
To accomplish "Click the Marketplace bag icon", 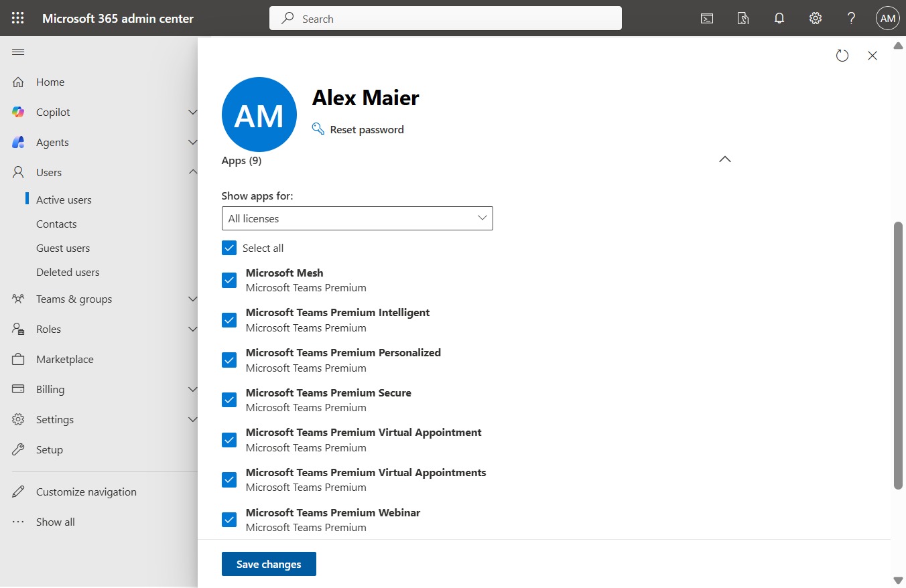I will (18, 359).
